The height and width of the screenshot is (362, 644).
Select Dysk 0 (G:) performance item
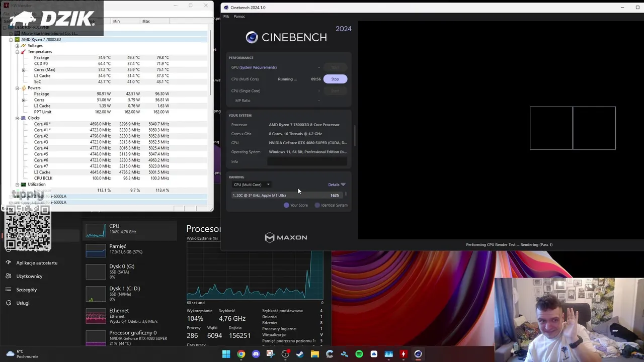[130, 271]
